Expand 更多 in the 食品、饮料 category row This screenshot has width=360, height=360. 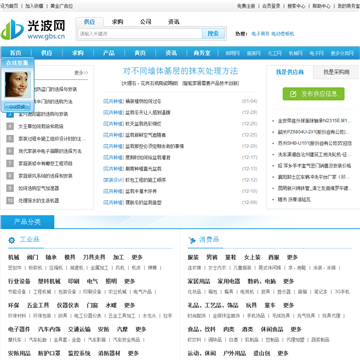point(296,329)
